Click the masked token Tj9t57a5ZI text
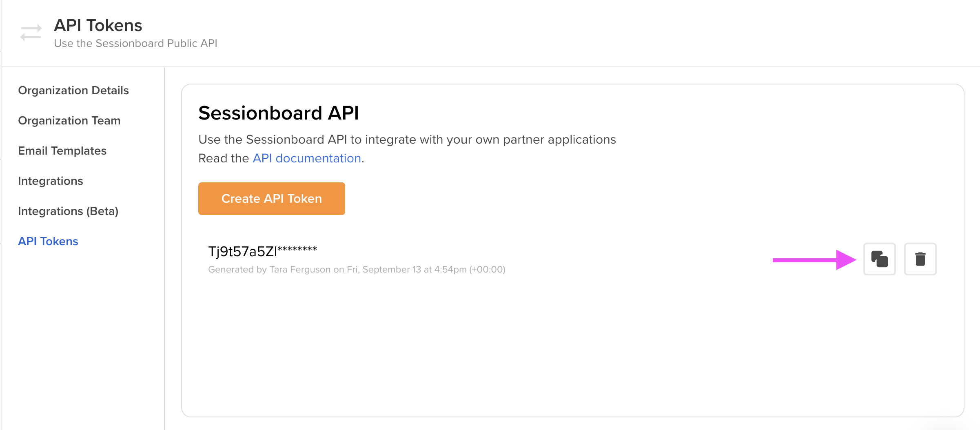Screen dimensions: 980x430 tap(262, 251)
